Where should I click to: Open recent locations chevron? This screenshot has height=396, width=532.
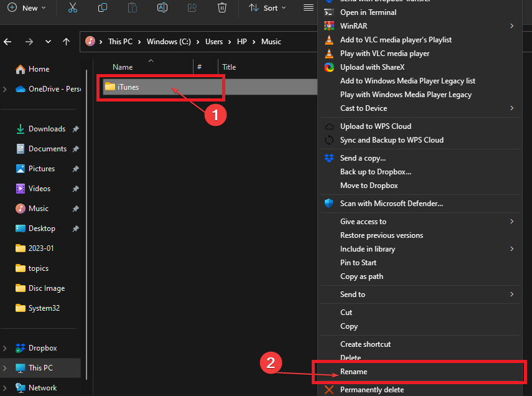click(48, 42)
